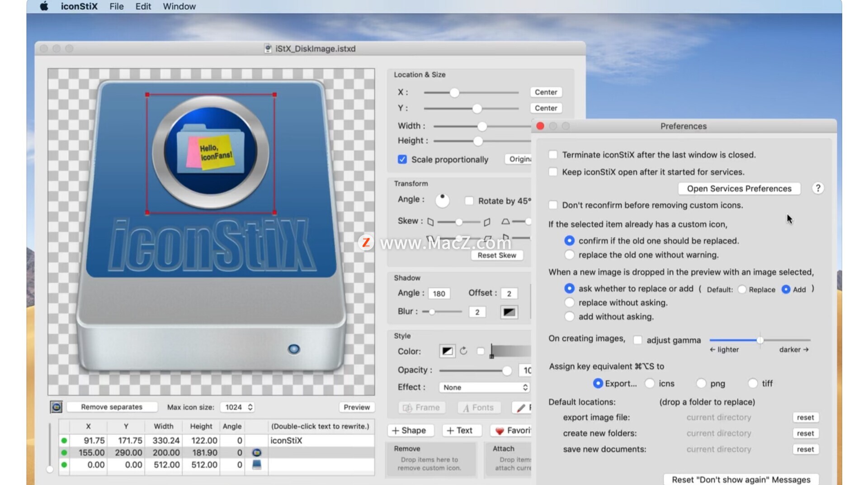Click Open Services Preferences button
Viewport: 868px width, 485px height.
tap(739, 189)
